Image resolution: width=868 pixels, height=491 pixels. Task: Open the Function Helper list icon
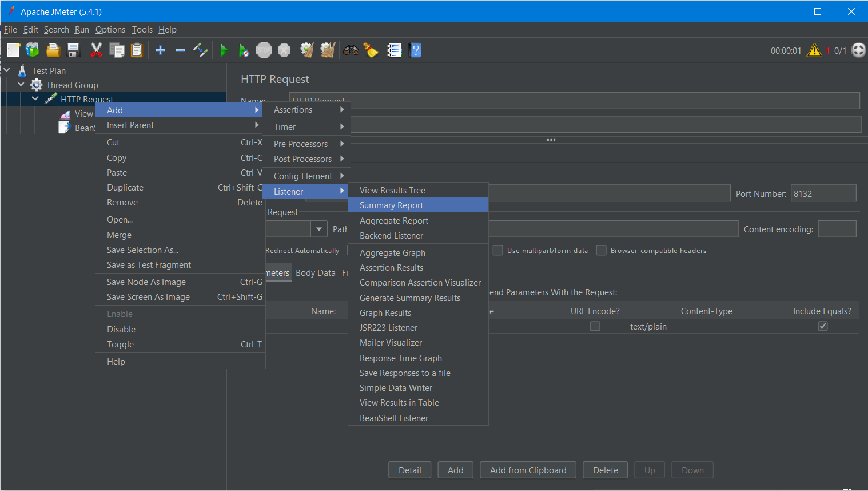click(x=395, y=50)
